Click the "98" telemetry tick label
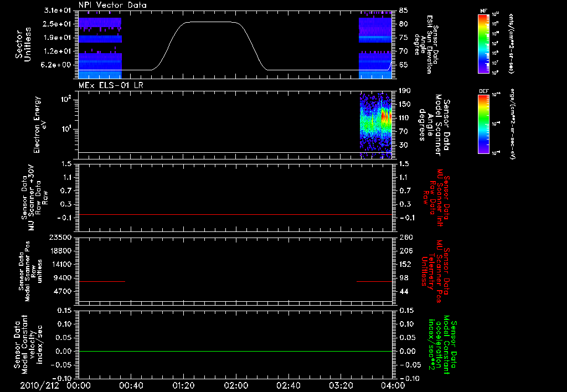 (404, 278)
